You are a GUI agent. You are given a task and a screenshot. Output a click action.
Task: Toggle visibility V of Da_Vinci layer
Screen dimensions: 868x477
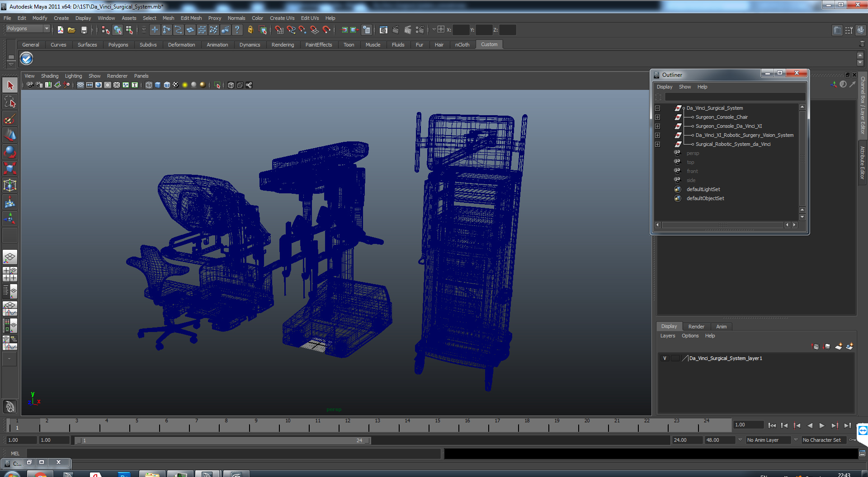pyautogui.click(x=665, y=358)
